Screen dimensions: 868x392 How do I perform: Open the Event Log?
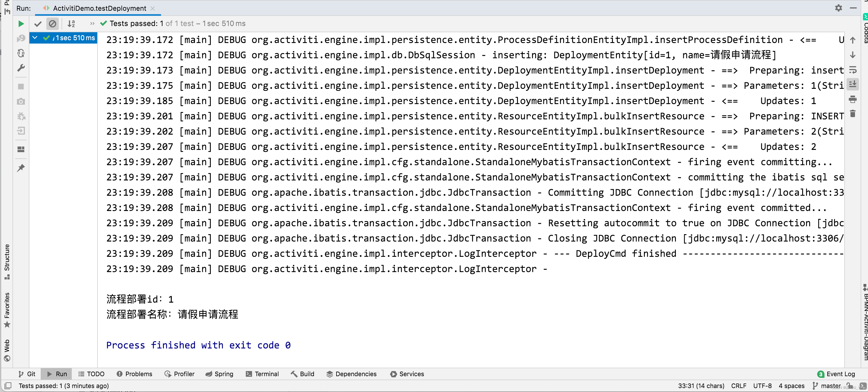836,374
